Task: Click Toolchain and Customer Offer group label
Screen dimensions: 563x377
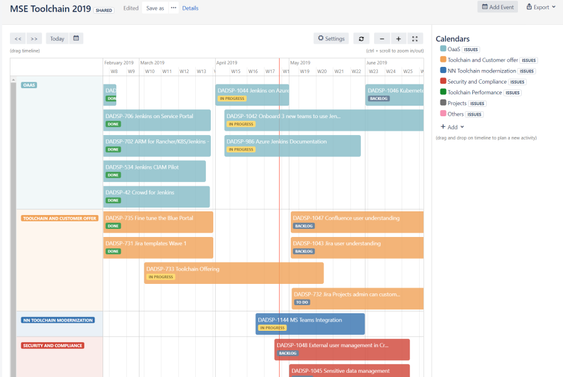Action: pos(59,218)
